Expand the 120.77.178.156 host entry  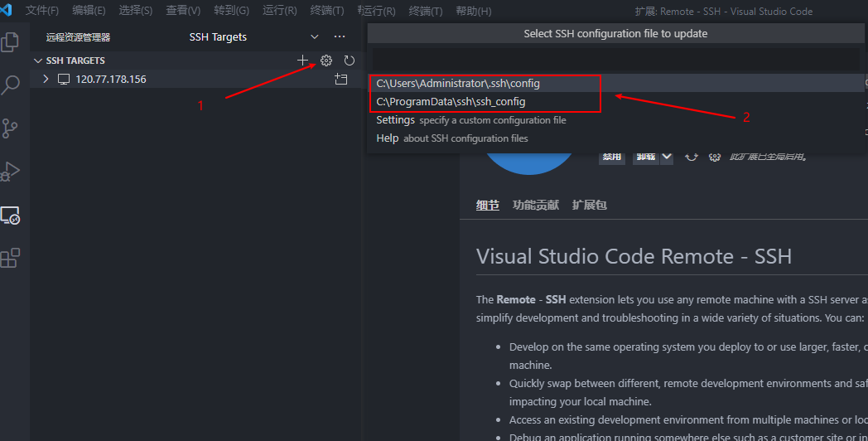pyautogui.click(x=46, y=80)
